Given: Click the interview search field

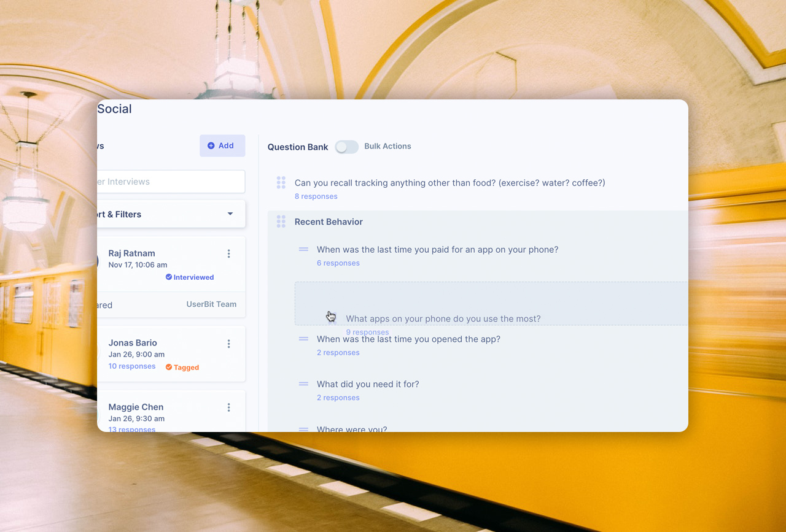Looking at the screenshot, I should 171,182.
